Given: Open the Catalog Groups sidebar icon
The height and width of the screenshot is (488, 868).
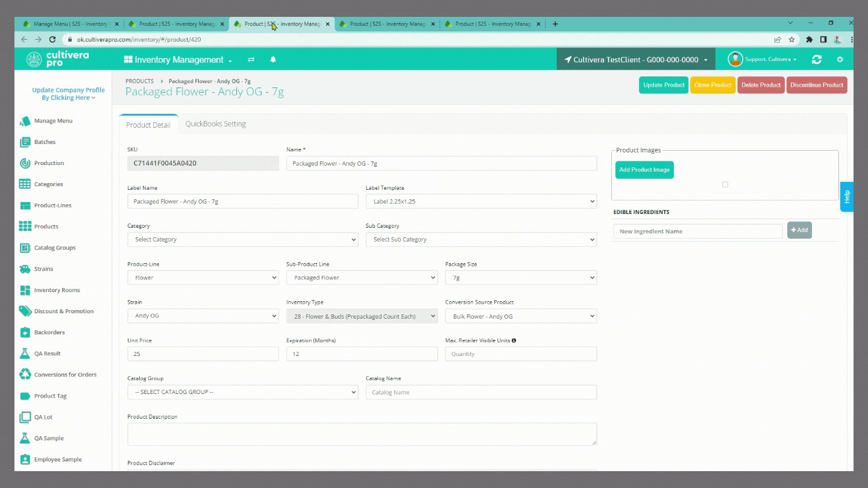Looking at the screenshot, I should 25,248.
